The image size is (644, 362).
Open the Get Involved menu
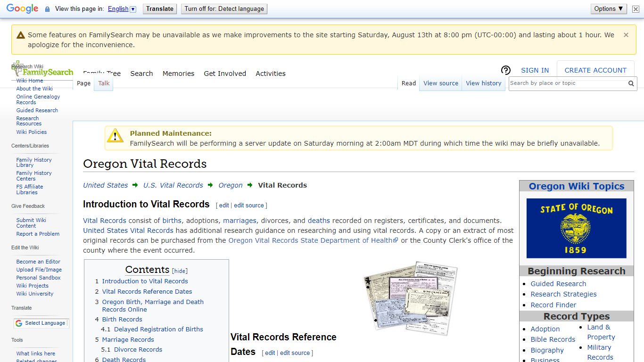coord(225,74)
